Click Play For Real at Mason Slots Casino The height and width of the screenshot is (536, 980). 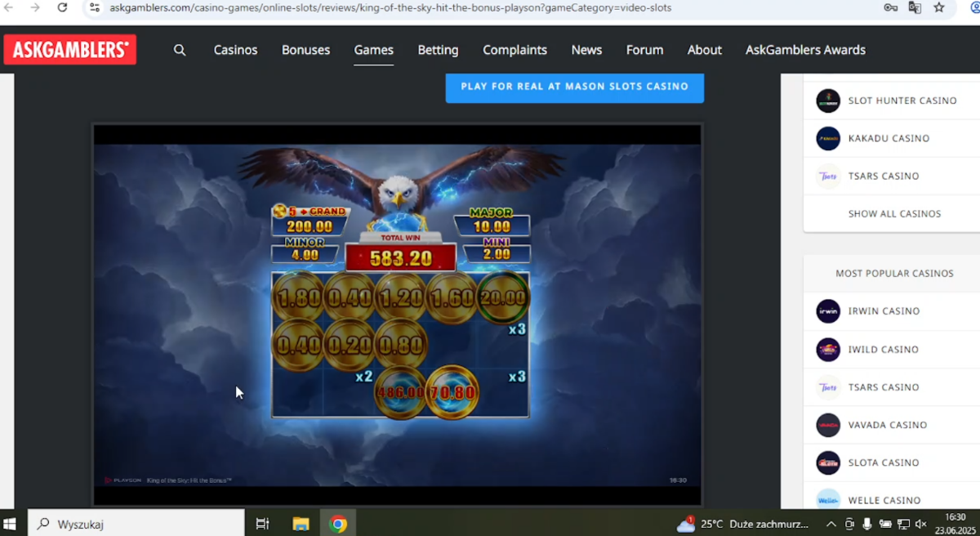(575, 87)
